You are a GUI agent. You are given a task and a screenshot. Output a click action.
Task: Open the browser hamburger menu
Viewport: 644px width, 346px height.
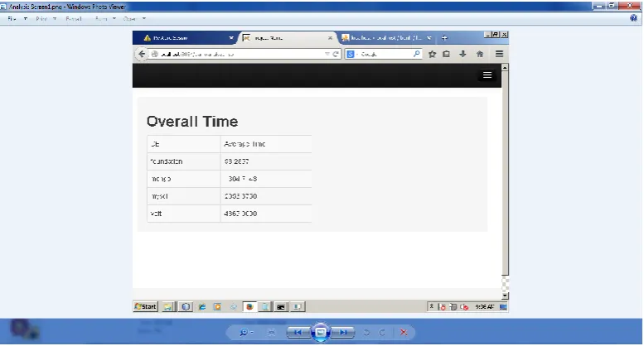pos(500,54)
